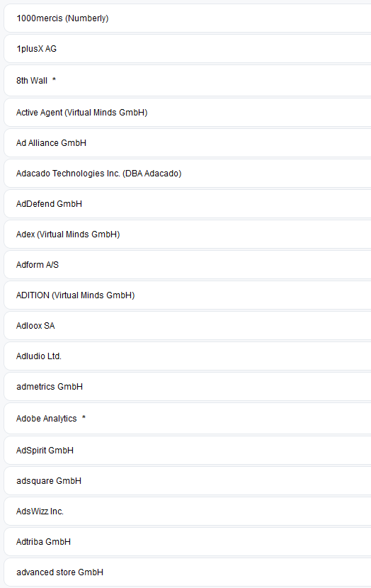Expand the Adobe Analytics entry
The image size is (371, 588).
pyautogui.click(x=188, y=419)
